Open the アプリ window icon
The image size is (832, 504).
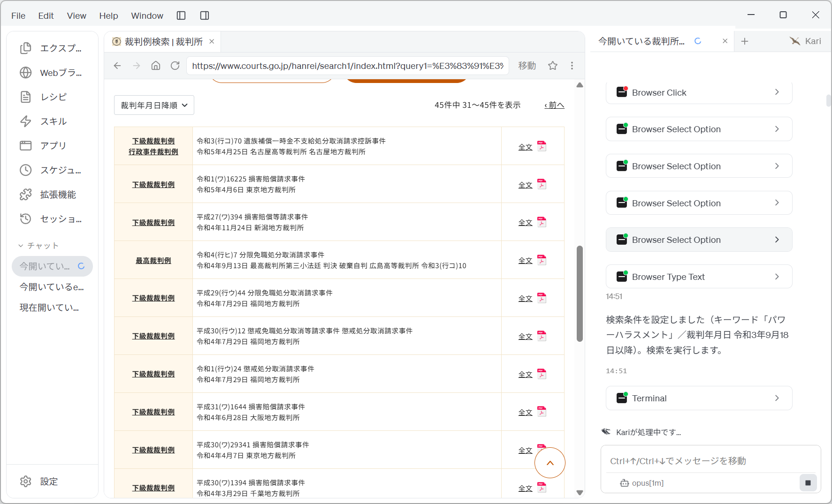[25, 146]
